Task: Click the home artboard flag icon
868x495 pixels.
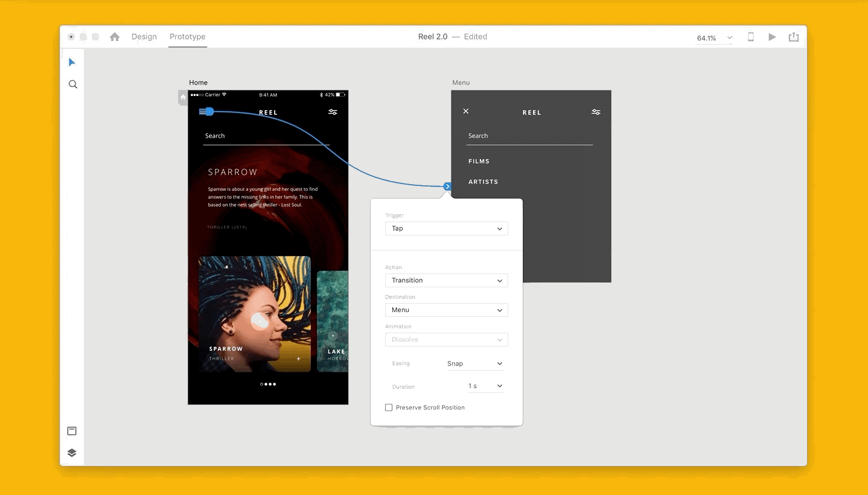Action: pyautogui.click(x=183, y=97)
